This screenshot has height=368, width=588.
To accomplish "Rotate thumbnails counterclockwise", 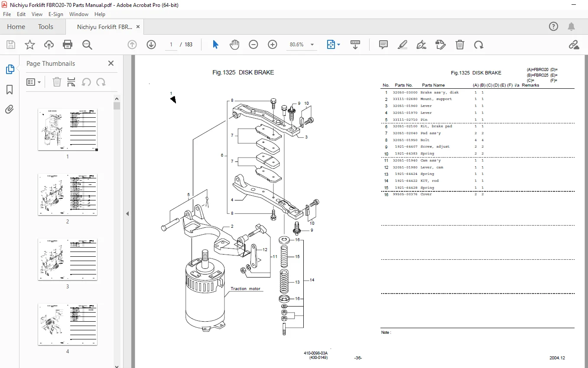I will (86, 82).
